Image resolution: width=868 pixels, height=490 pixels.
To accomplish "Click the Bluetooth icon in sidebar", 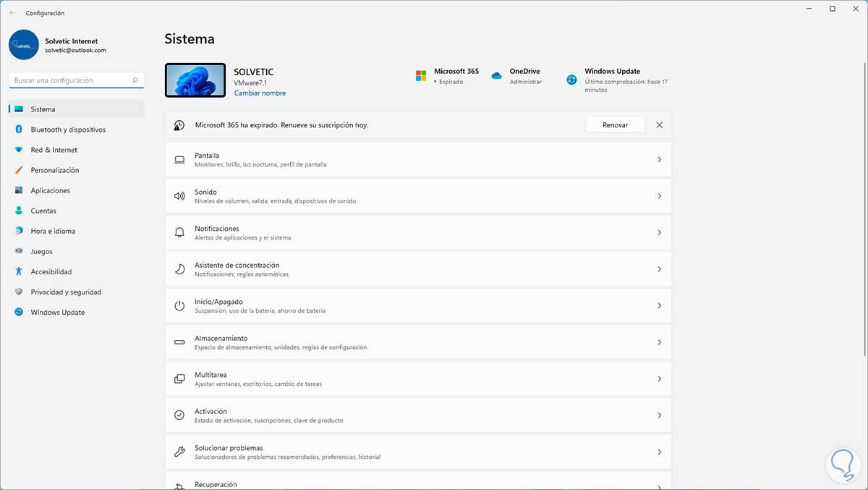I will (x=19, y=130).
